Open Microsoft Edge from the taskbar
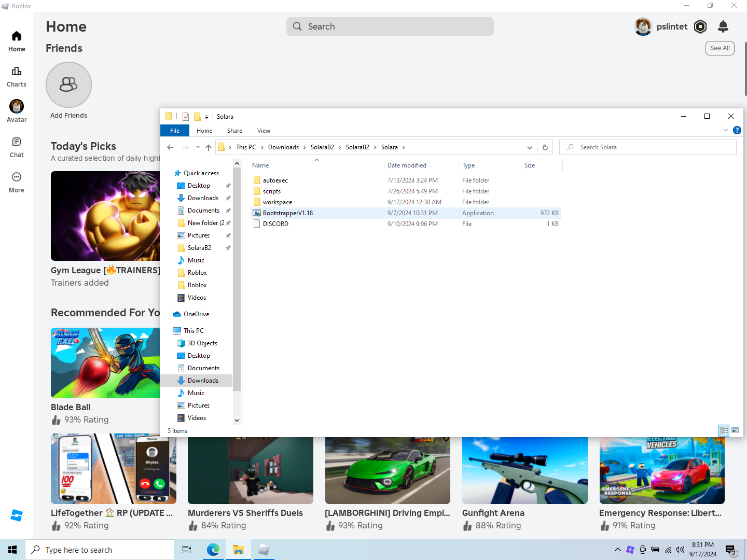The image size is (747, 560). click(213, 550)
